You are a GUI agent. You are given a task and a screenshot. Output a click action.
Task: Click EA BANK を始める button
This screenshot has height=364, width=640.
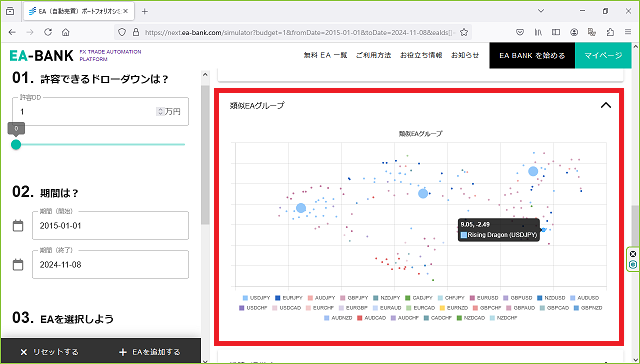click(x=532, y=55)
